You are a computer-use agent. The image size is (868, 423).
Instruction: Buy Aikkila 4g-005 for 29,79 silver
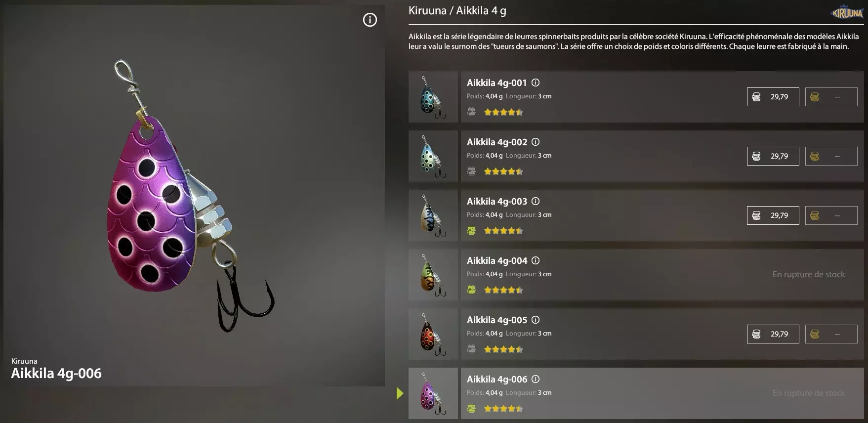(773, 334)
